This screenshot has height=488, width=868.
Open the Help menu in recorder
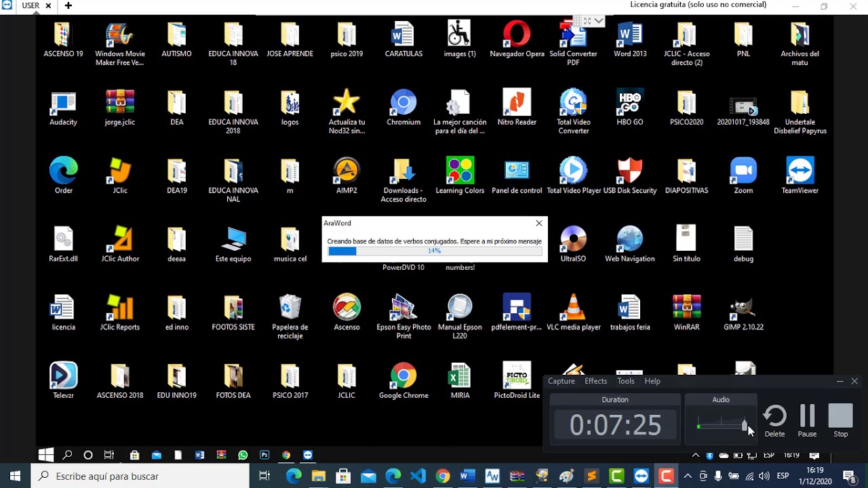point(652,382)
